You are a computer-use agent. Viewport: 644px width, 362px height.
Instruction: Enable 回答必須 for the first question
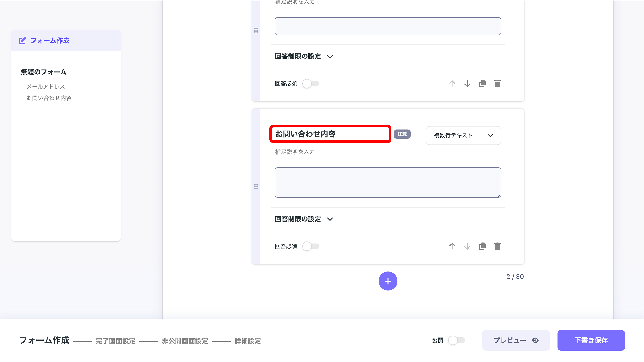[x=311, y=84]
